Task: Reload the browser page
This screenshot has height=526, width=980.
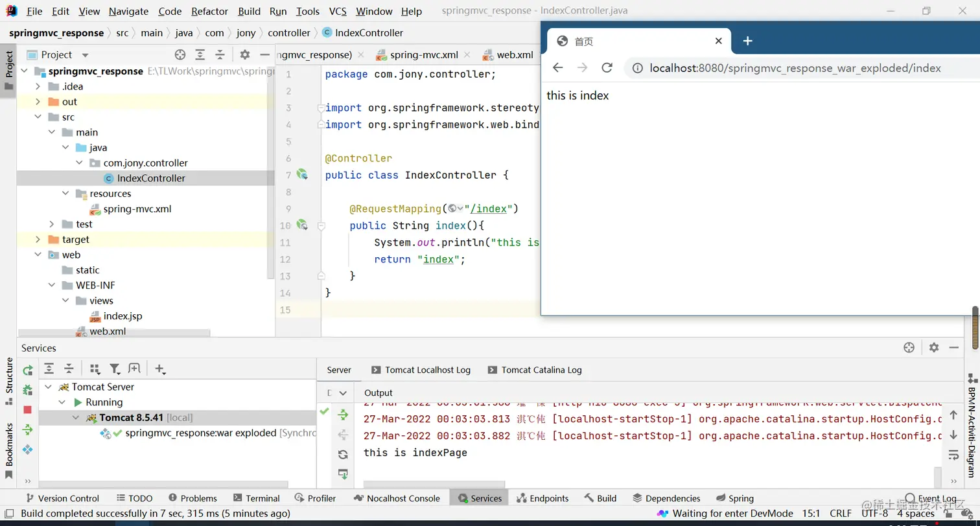Action: (x=607, y=68)
